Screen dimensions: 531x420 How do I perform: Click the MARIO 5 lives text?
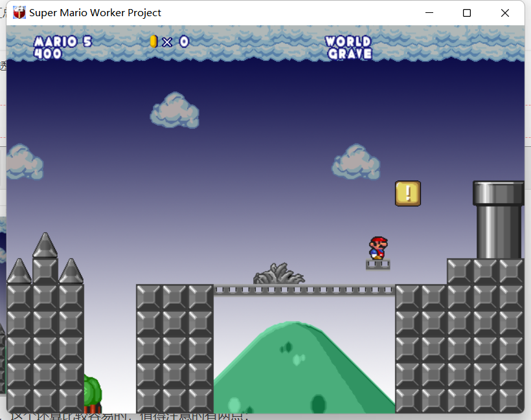[x=63, y=41]
